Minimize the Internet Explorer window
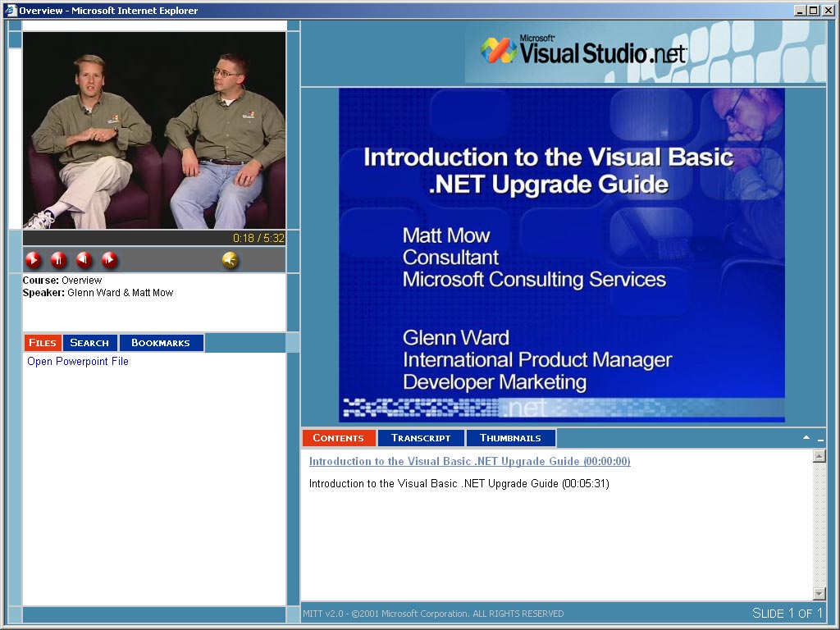The width and height of the screenshot is (840, 630). (800, 10)
